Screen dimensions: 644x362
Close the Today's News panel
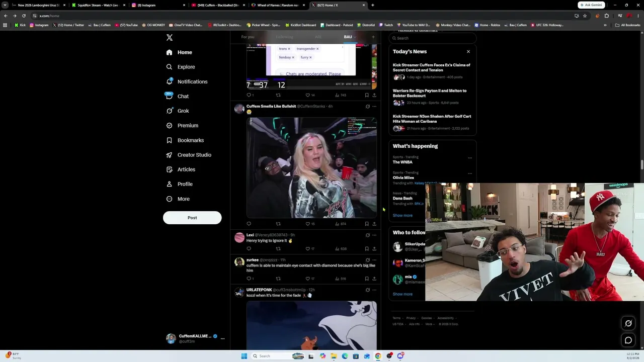pyautogui.click(x=468, y=51)
